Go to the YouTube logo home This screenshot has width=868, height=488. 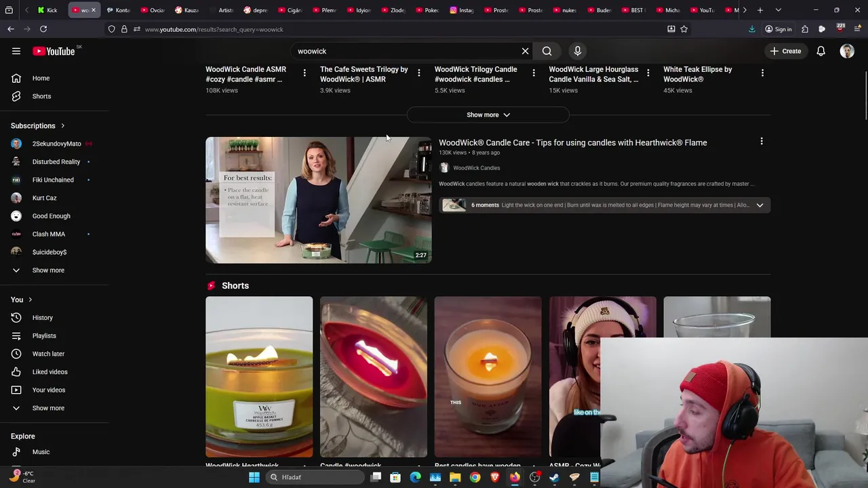tap(54, 51)
